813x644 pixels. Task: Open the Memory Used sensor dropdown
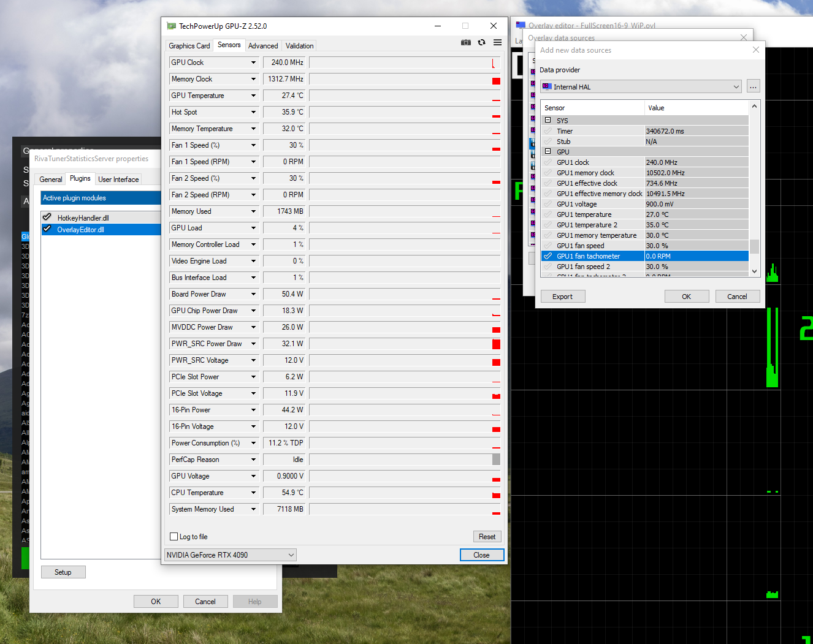[253, 211]
